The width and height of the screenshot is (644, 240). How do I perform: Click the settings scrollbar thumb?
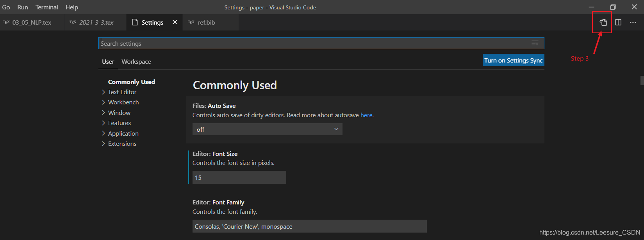point(642,81)
